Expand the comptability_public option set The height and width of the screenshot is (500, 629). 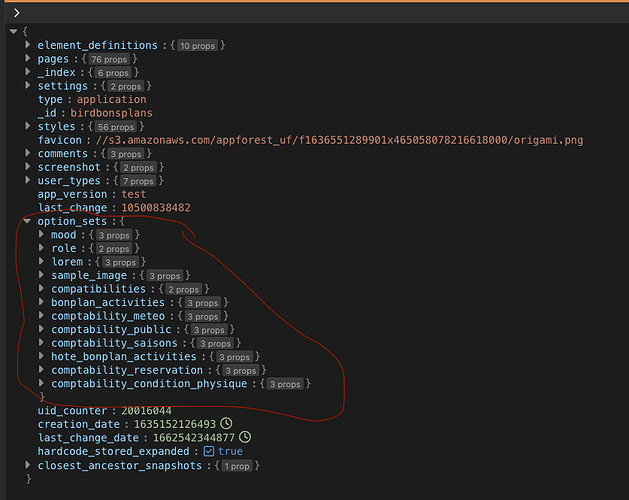coord(41,329)
